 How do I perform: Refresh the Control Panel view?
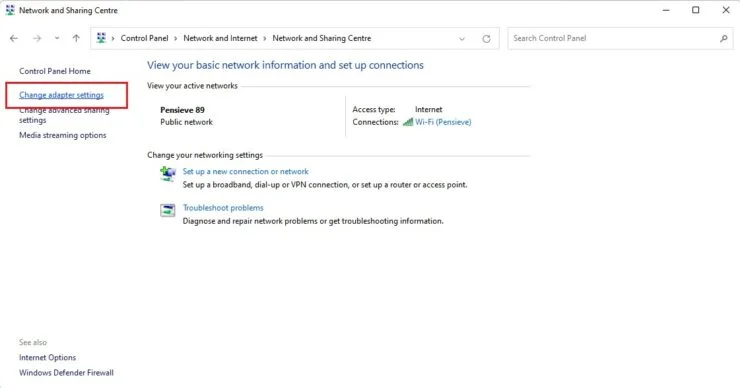[x=486, y=39]
